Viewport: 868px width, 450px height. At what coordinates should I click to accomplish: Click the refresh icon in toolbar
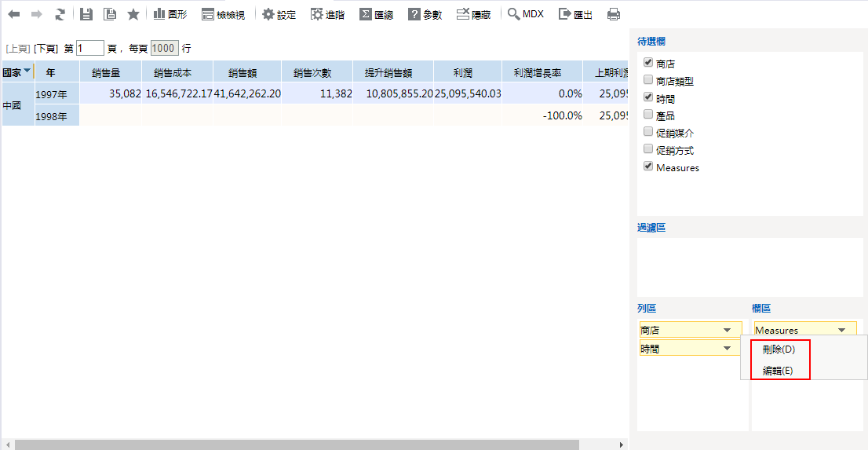[x=60, y=14]
